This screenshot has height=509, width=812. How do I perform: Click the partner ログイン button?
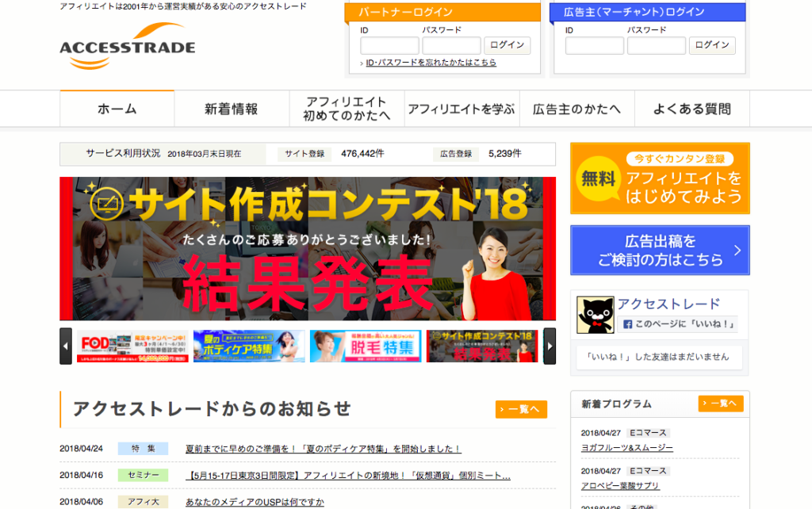pos(507,45)
